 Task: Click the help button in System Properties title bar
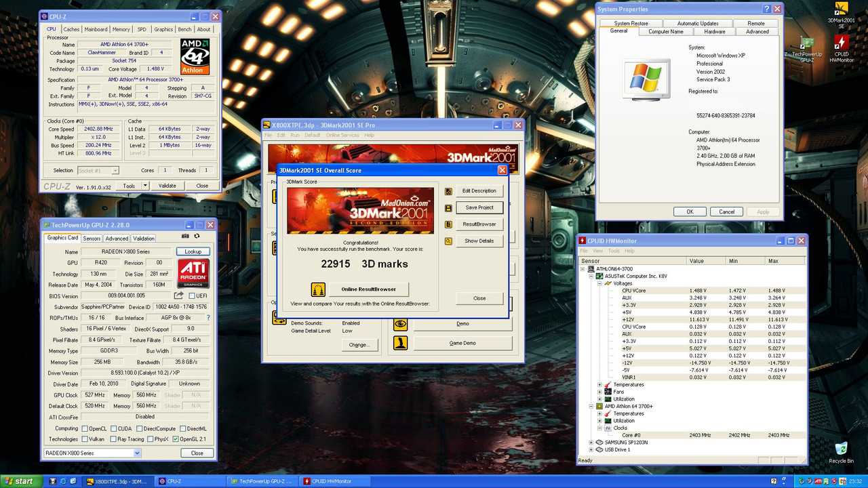coord(767,9)
